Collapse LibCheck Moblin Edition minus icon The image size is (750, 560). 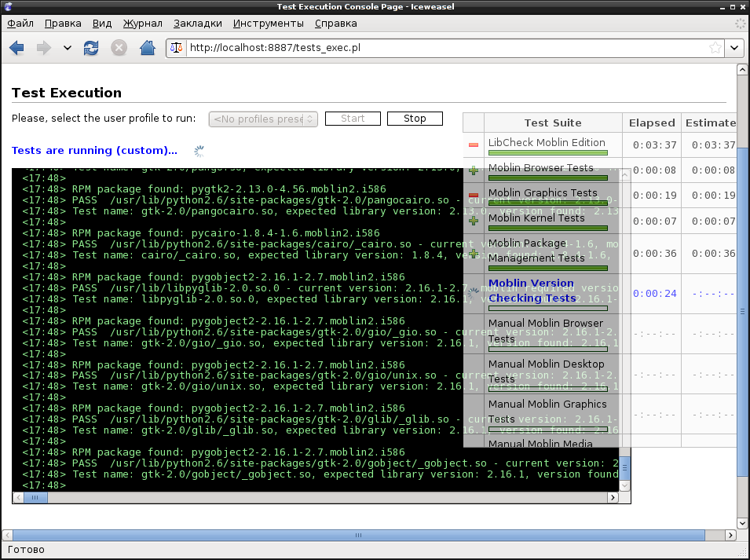pos(474,145)
